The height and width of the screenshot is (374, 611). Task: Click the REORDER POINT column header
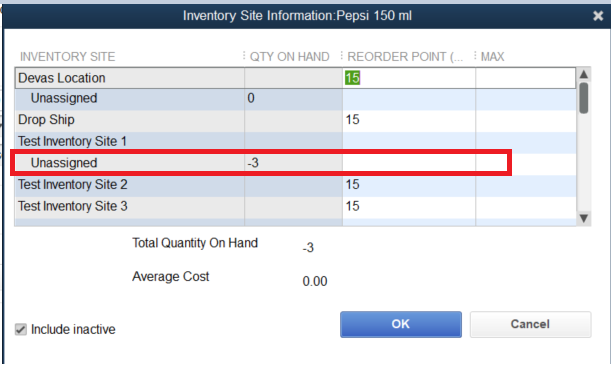(405, 57)
